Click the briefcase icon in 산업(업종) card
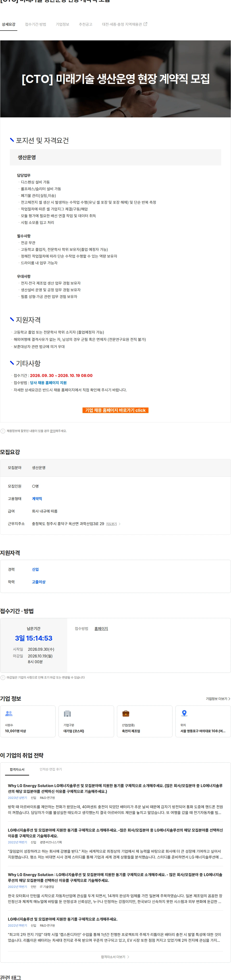 pyautogui.click(x=126, y=713)
